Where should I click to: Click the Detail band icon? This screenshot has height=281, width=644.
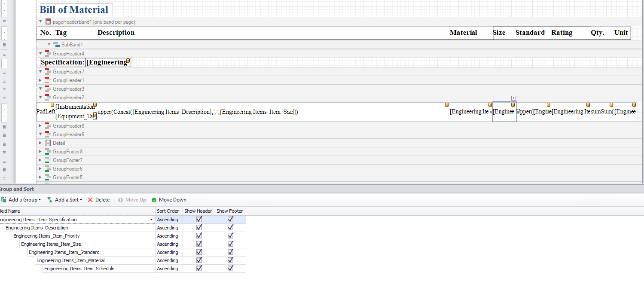click(x=49, y=143)
